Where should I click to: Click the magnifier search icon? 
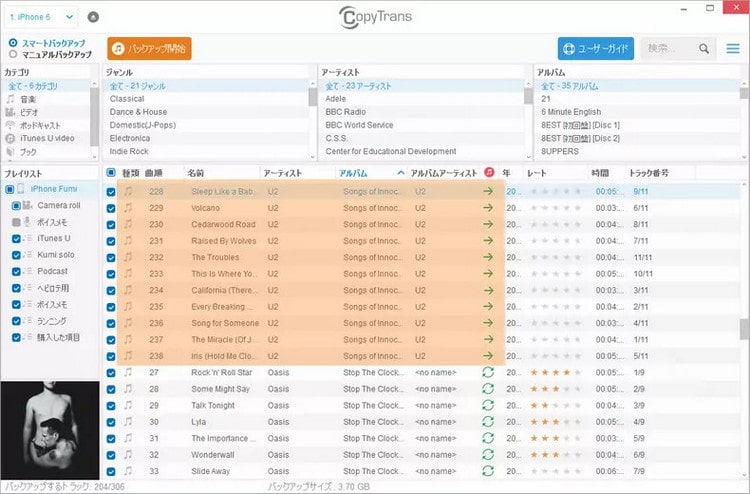pyautogui.click(x=704, y=48)
